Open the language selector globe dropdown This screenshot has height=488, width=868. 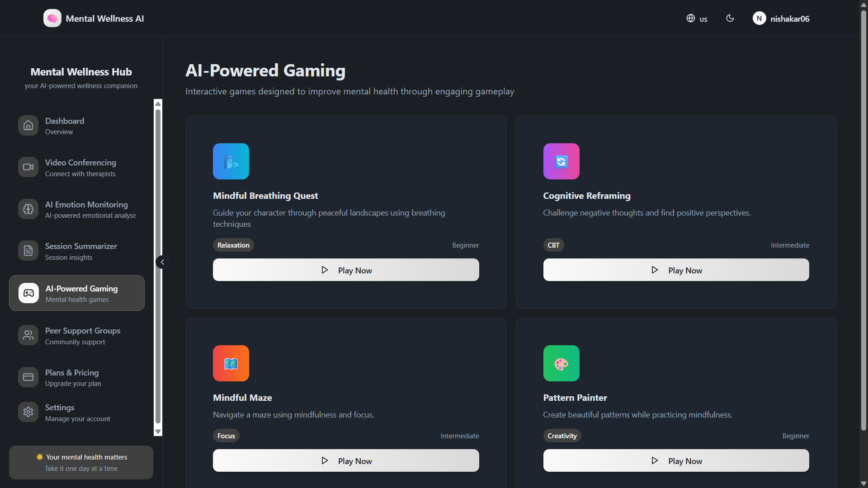[x=697, y=19]
